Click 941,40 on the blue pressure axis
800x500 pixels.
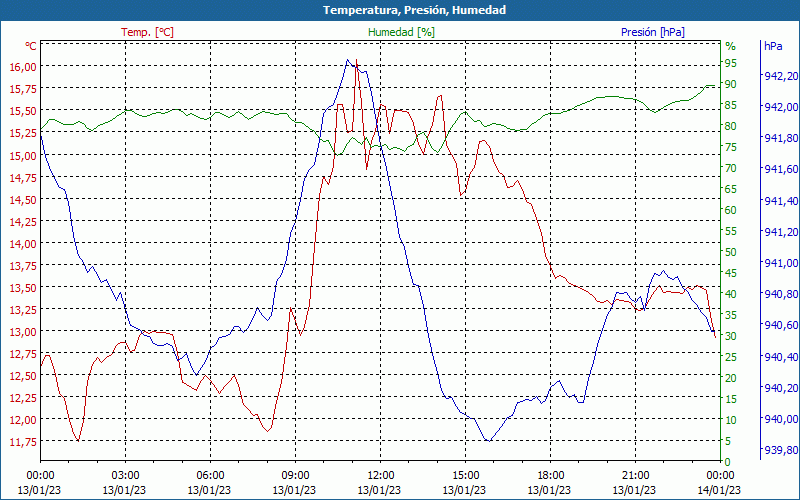781,201
